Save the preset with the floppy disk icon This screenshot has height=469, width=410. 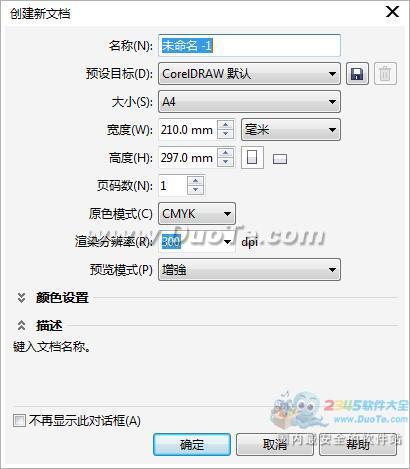(357, 73)
